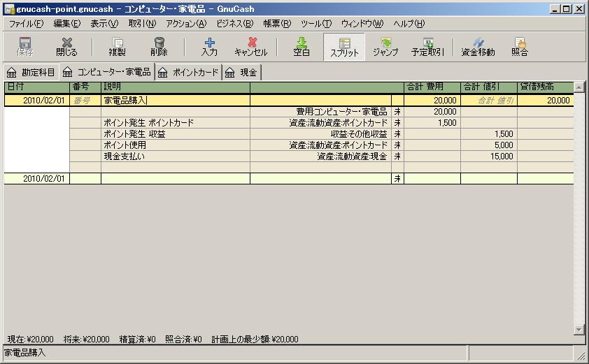Click the 1,500 expense amount for ポイントカード

click(432, 123)
